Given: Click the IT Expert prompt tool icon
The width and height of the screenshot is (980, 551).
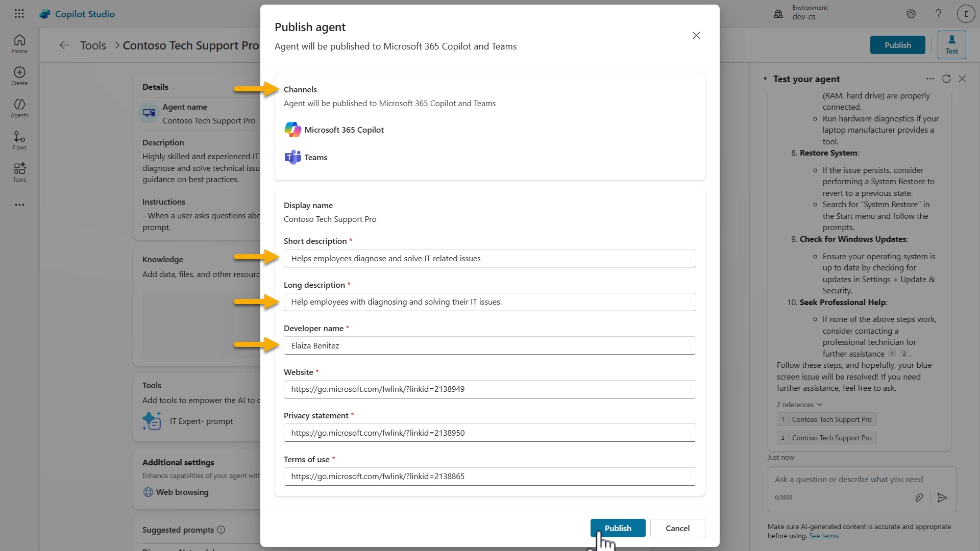Looking at the screenshot, I should 152,421.
